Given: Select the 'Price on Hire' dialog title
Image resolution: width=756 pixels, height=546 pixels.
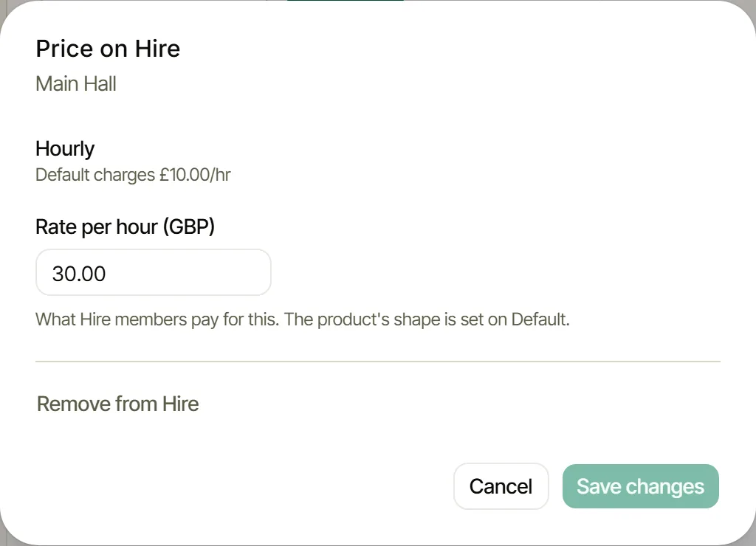Looking at the screenshot, I should tap(108, 49).
